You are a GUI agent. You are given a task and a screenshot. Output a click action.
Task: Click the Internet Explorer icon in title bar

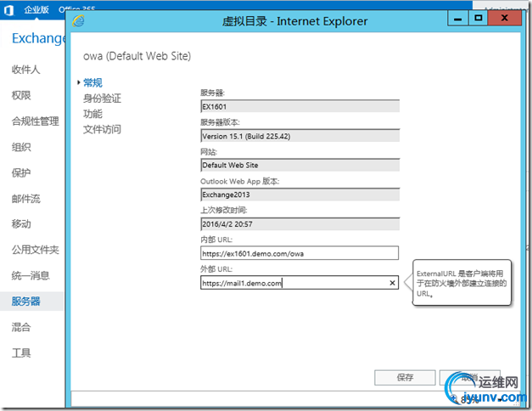[78, 21]
